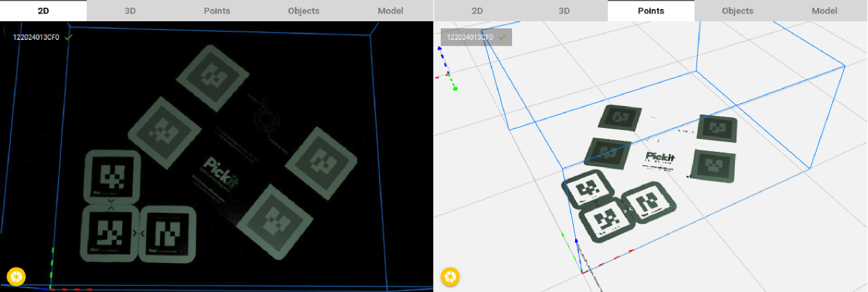Take a snapshot in the 2D view
This screenshot has width=868, height=292.
16,277
